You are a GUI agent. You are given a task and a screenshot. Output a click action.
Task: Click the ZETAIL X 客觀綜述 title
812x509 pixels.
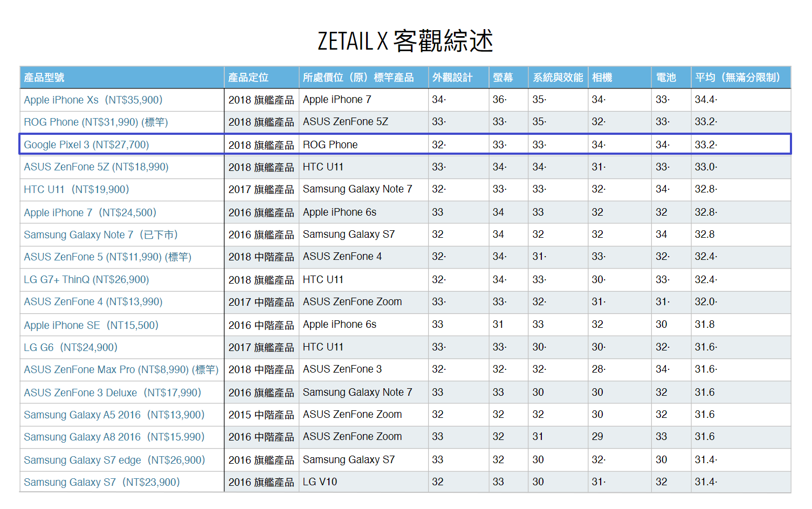(x=405, y=41)
